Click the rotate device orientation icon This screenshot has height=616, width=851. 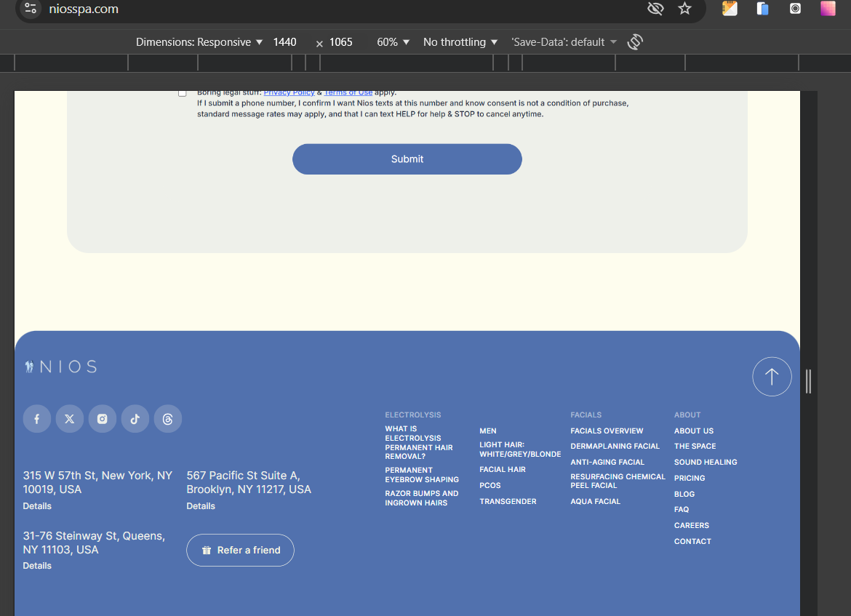pos(634,41)
